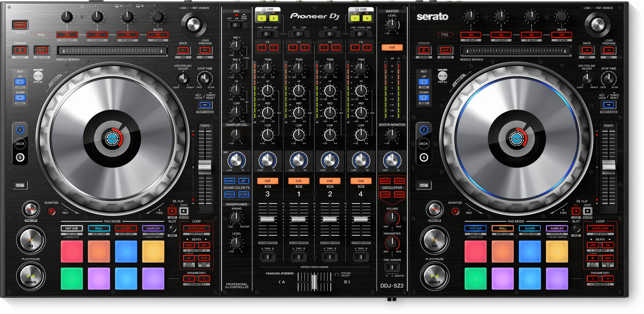Flip the OSC ASSIGN selector switch
The width and height of the screenshot is (644, 314).
pos(392,267)
